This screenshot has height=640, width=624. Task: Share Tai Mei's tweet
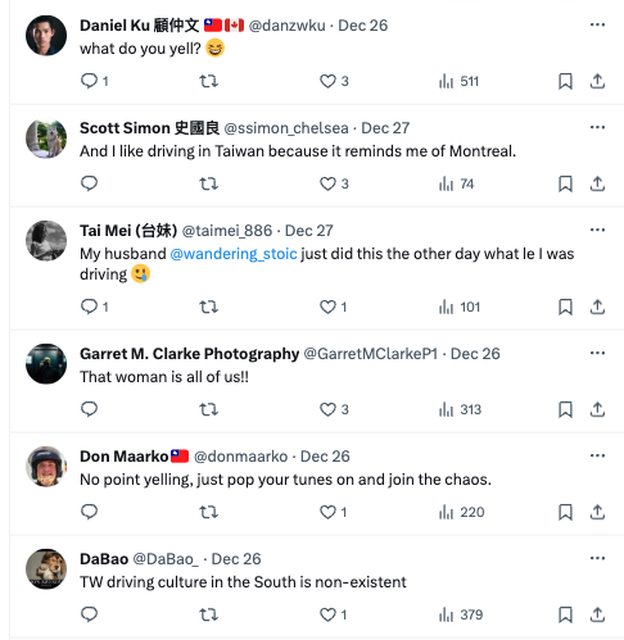point(597,307)
